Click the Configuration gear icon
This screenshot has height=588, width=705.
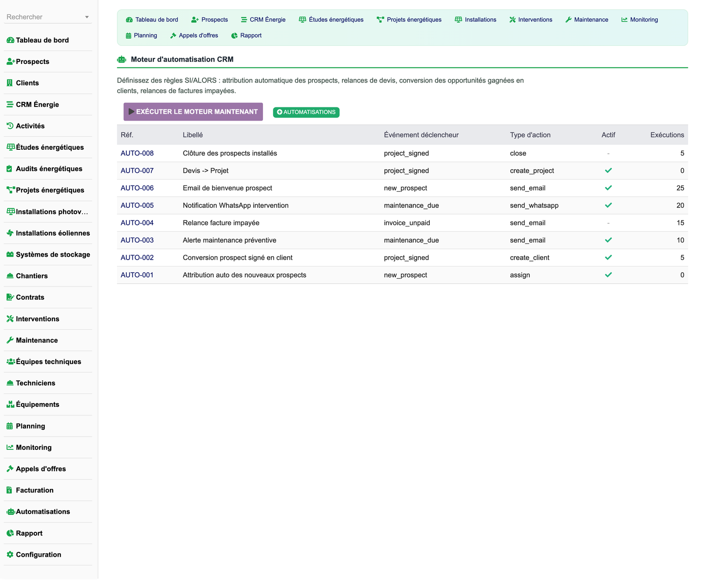pos(10,555)
